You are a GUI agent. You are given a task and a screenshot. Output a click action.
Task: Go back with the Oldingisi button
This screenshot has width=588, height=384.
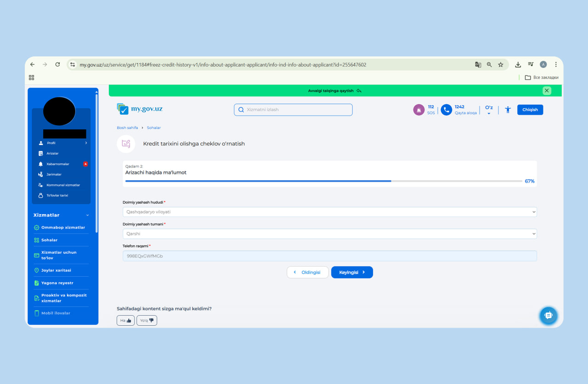tap(307, 272)
